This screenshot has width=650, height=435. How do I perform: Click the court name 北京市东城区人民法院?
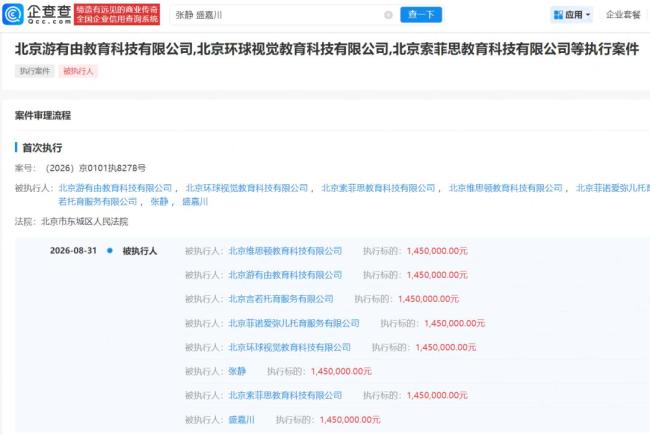click(x=85, y=221)
